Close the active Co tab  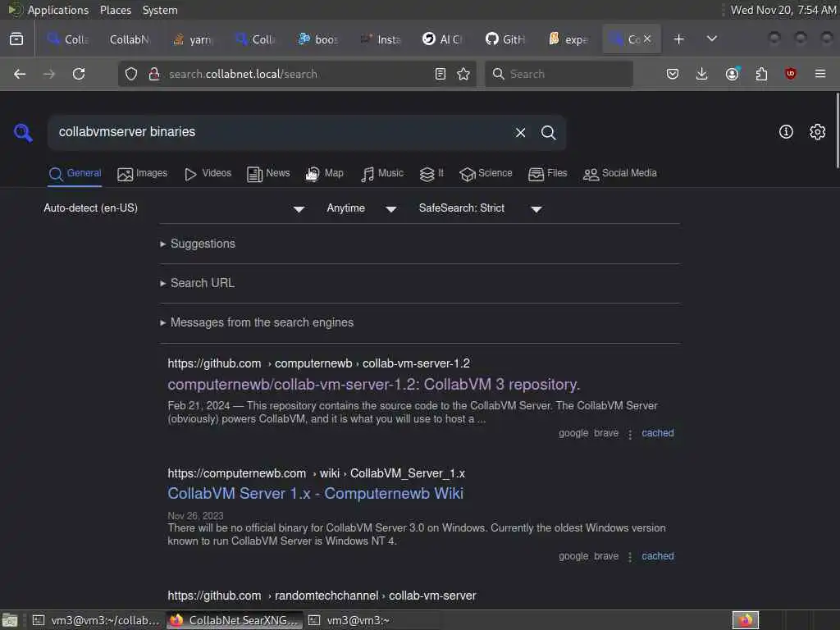(647, 39)
